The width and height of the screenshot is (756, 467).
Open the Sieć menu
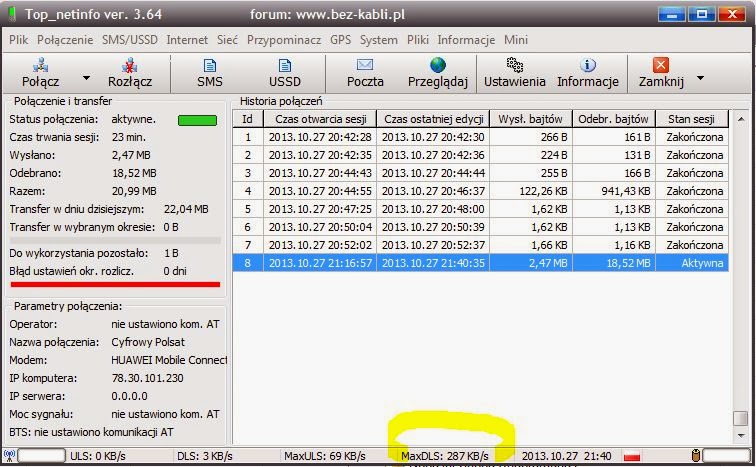227,40
